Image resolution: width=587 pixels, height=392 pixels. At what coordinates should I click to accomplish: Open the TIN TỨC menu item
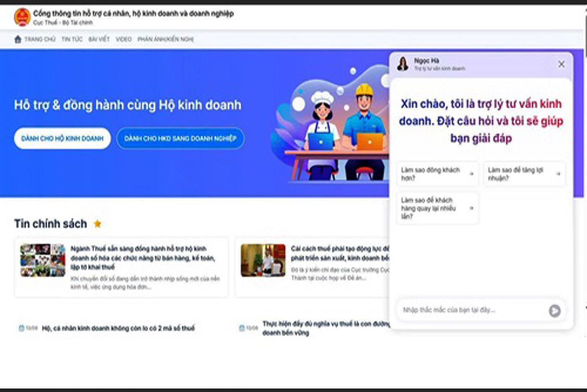tap(72, 39)
